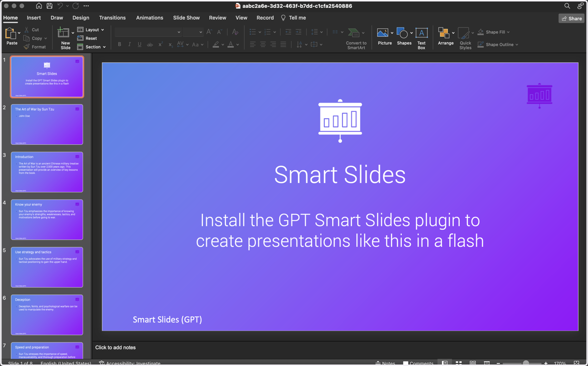Click Accessibility: Investigate in status bar

[x=130, y=363]
